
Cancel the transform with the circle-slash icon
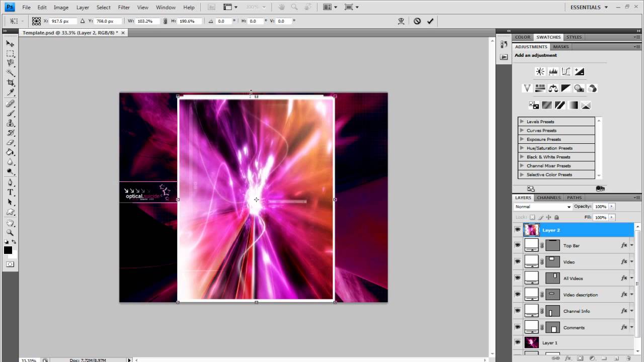[x=417, y=21]
